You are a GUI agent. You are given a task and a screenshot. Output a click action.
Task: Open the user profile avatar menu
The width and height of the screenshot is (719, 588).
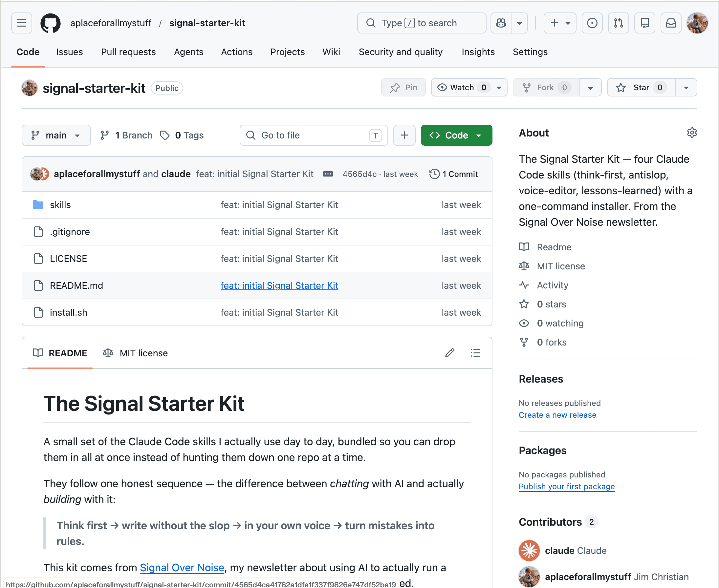(x=697, y=23)
